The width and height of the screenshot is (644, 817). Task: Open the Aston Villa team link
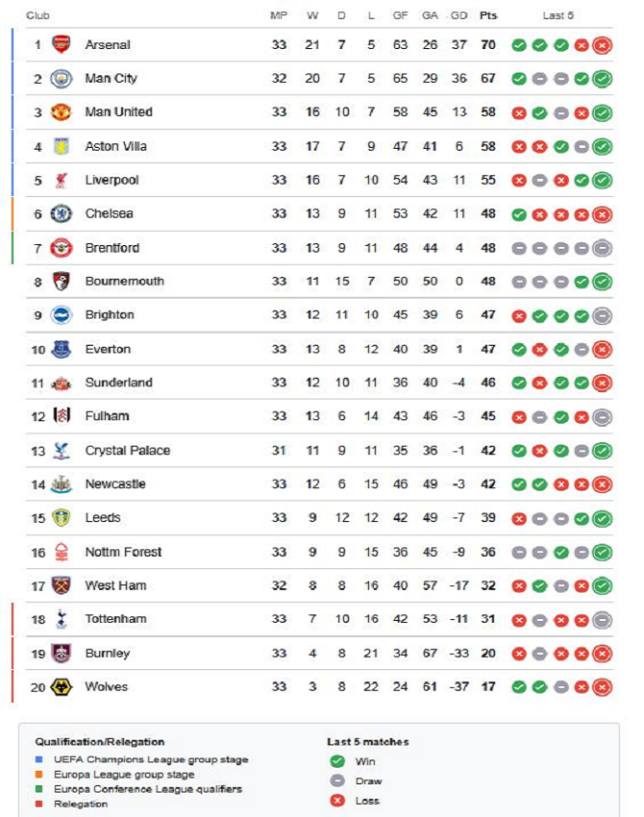pos(115,146)
